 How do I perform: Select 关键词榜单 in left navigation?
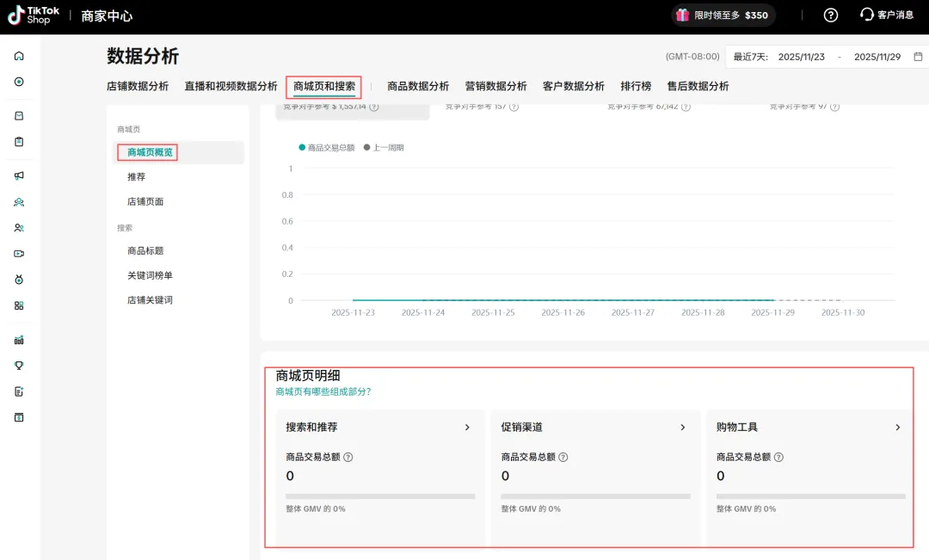[x=150, y=275]
